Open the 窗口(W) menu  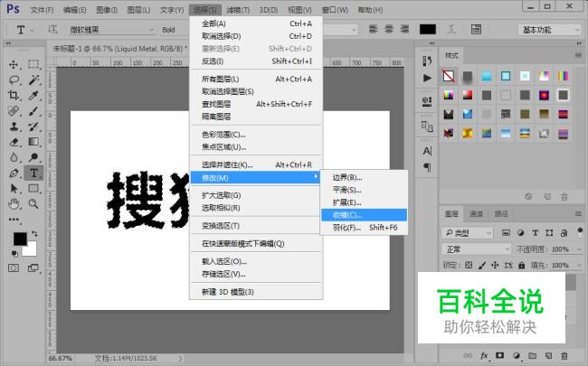(335, 10)
